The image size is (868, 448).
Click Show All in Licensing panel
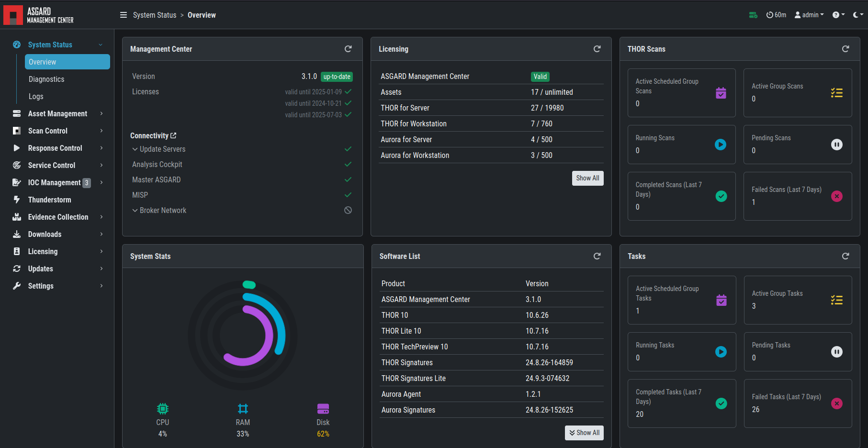[587, 178]
